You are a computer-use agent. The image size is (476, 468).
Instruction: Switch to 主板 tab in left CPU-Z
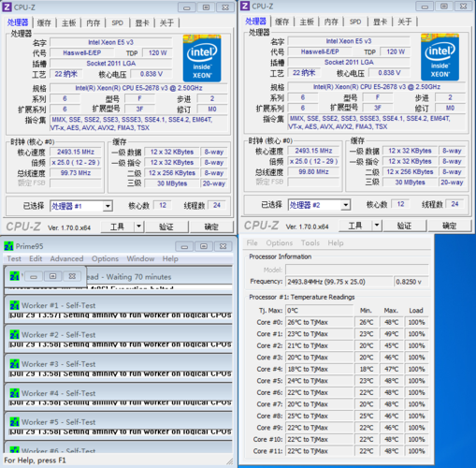pyautogui.click(x=68, y=22)
